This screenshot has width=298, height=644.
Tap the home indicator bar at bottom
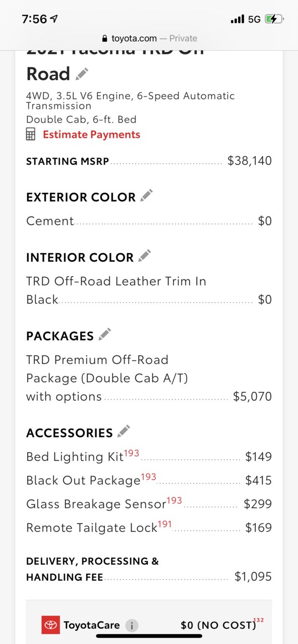click(149, 636)
